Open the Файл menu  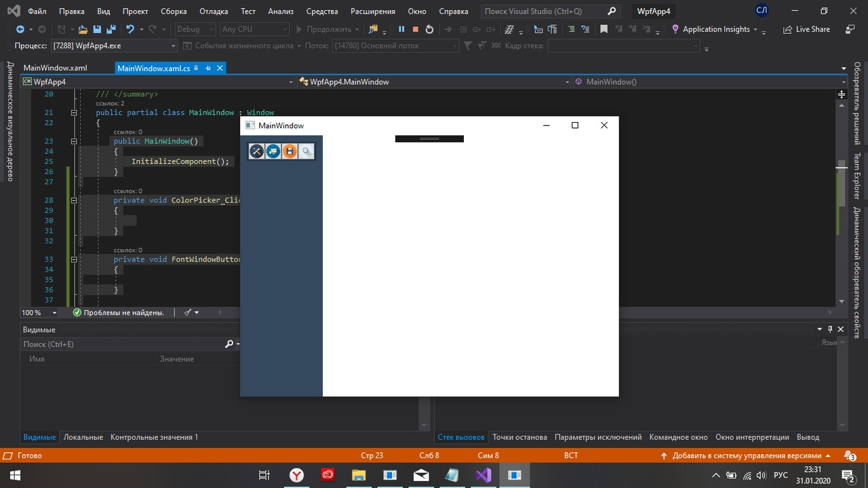click(x=37, y=12)
